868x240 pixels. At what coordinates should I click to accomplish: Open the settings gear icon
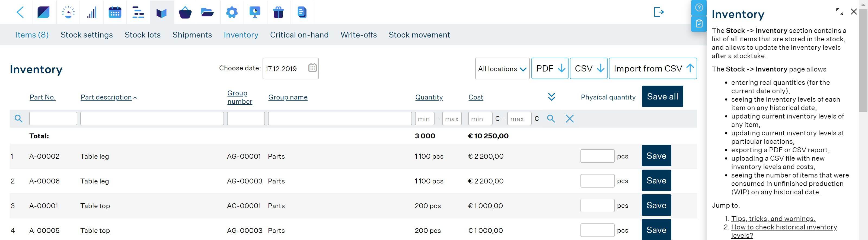click(231, 13)
